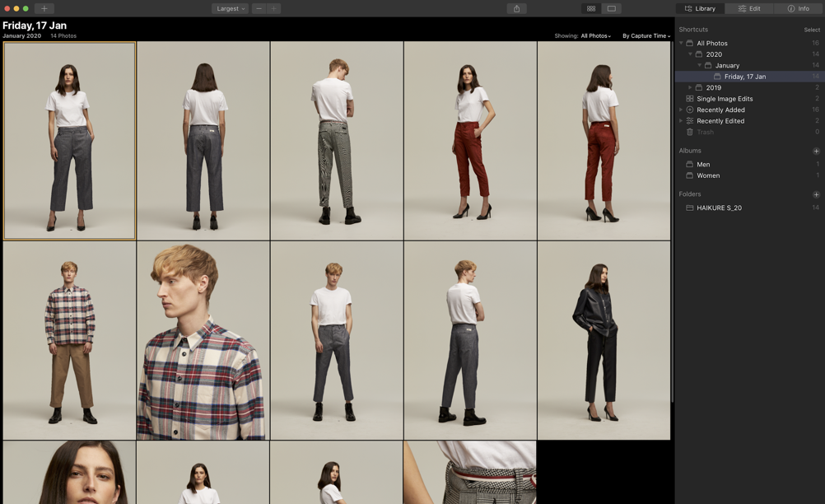Switch to single image view

coord(612,8)
